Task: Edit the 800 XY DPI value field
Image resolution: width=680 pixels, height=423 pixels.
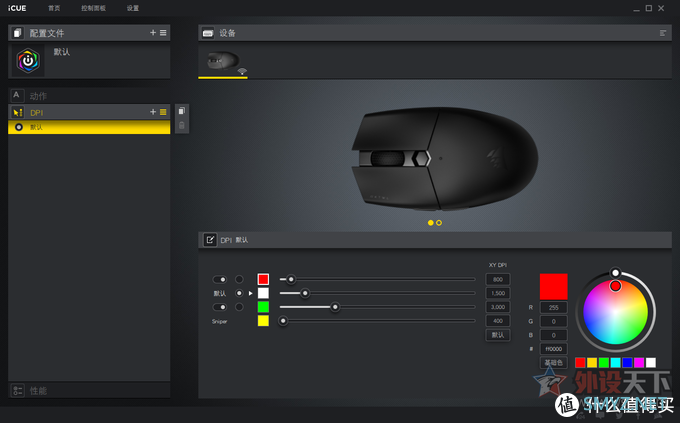Action: 498,279
